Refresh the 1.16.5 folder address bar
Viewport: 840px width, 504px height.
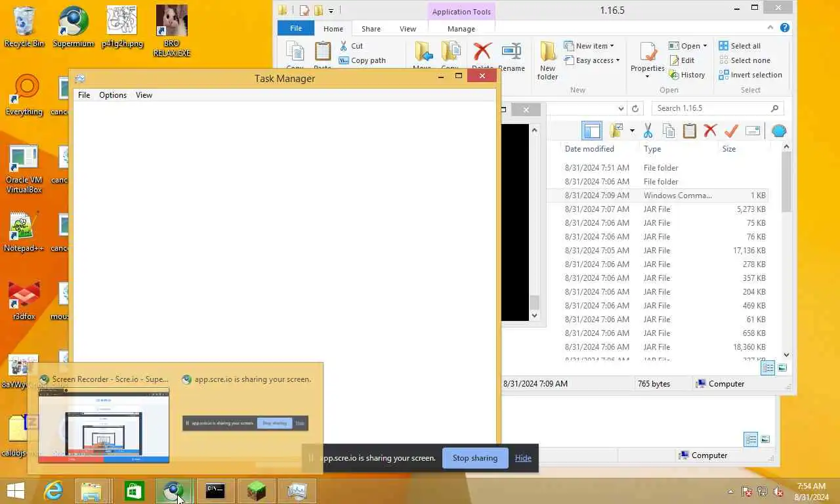(x=635, y=108)
